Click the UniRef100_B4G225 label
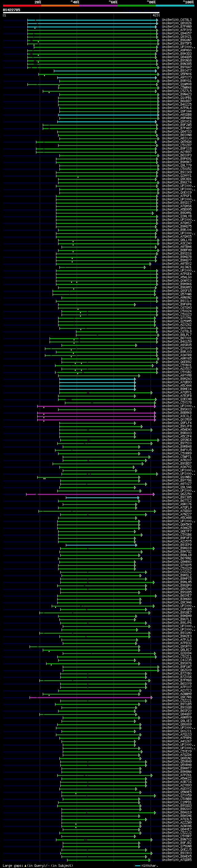Viewport: 197px width, 868px height. click(177, 105)
